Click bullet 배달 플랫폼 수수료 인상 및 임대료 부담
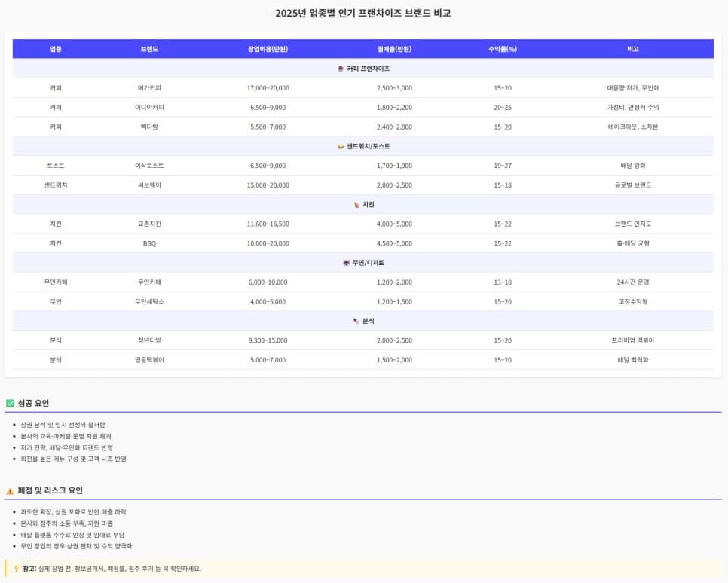The height and width of the screenshot is (583, 728). (72, 536)
